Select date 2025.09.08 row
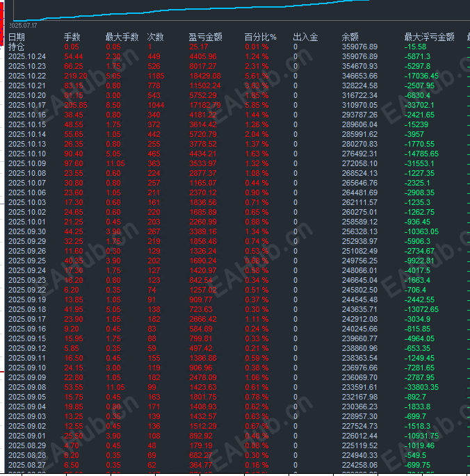 point(27,387)
